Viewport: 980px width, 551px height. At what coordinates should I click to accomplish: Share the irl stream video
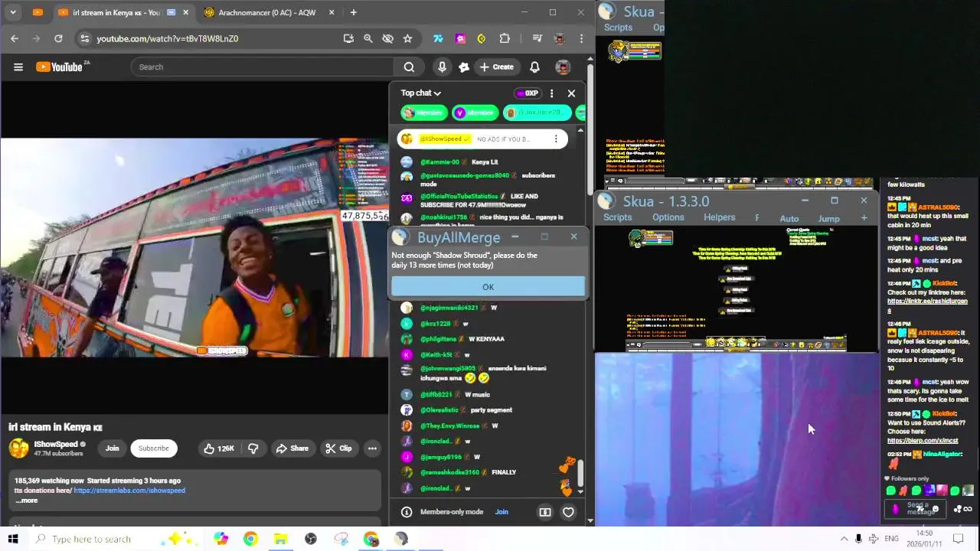point(292,448)
